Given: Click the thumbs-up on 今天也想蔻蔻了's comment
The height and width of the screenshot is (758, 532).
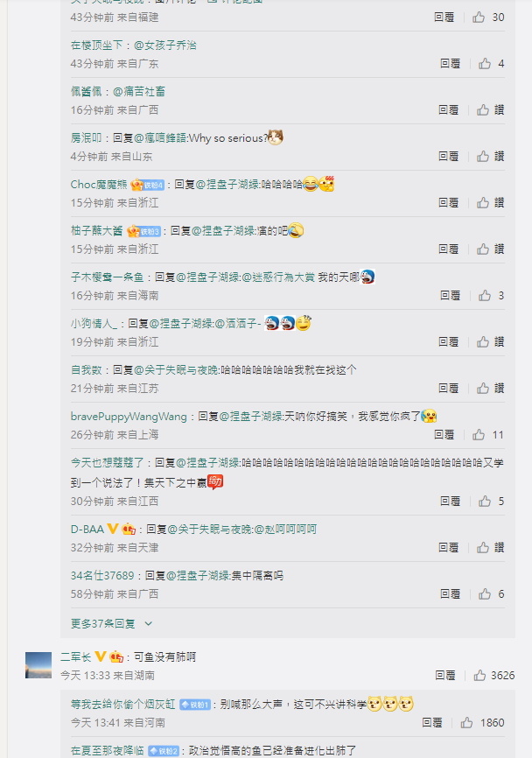Looking at the screenshot, I should [485, 502].
